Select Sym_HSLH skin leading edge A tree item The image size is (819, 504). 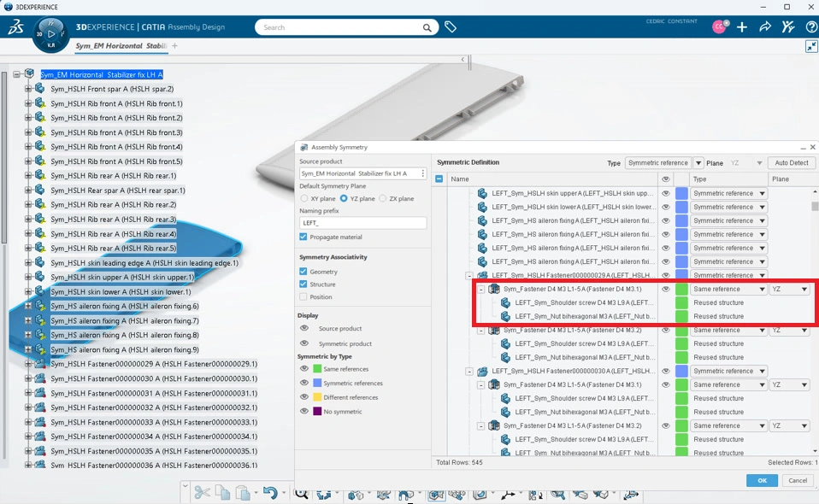point(144,263)
